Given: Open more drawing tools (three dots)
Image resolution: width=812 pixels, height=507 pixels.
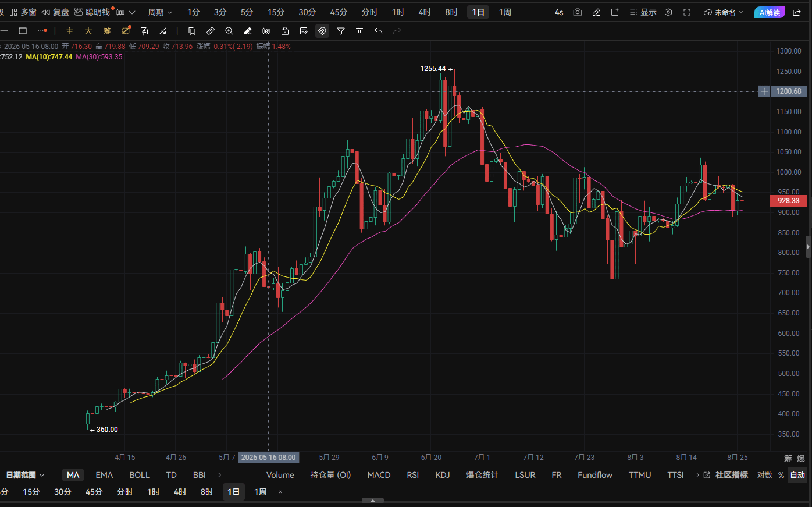Looking at the screenshot, I should (x=42, y=31).
